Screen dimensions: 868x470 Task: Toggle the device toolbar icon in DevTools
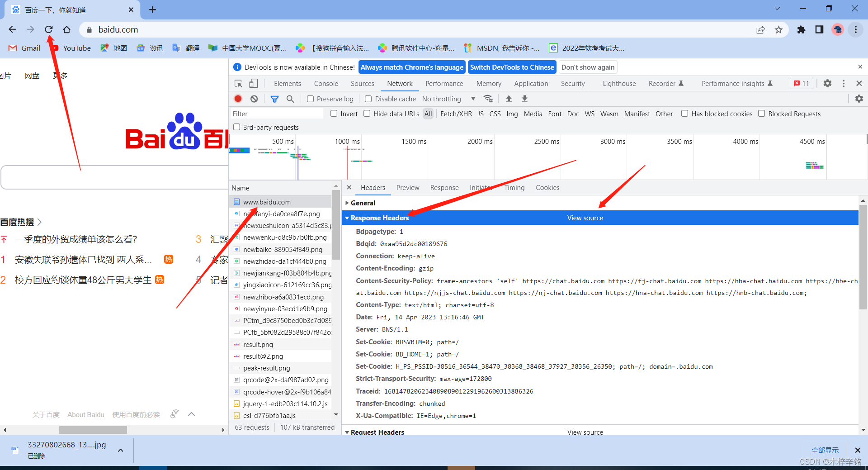254,83
